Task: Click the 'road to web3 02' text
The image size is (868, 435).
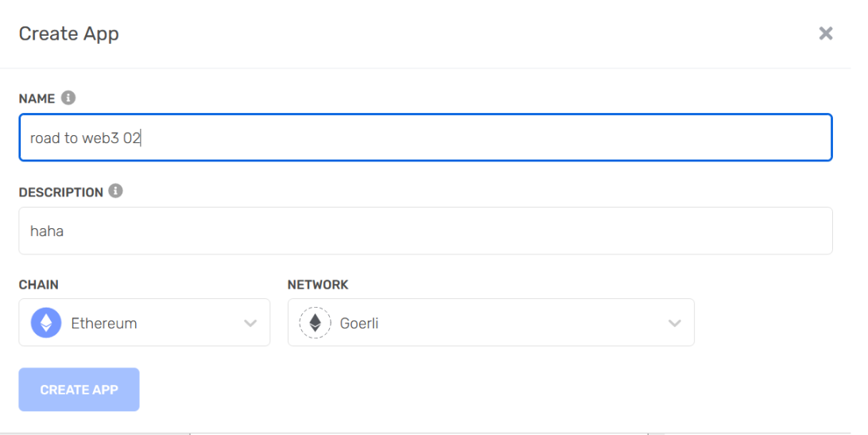Action: pyautogui.click(x=85, y=138)
